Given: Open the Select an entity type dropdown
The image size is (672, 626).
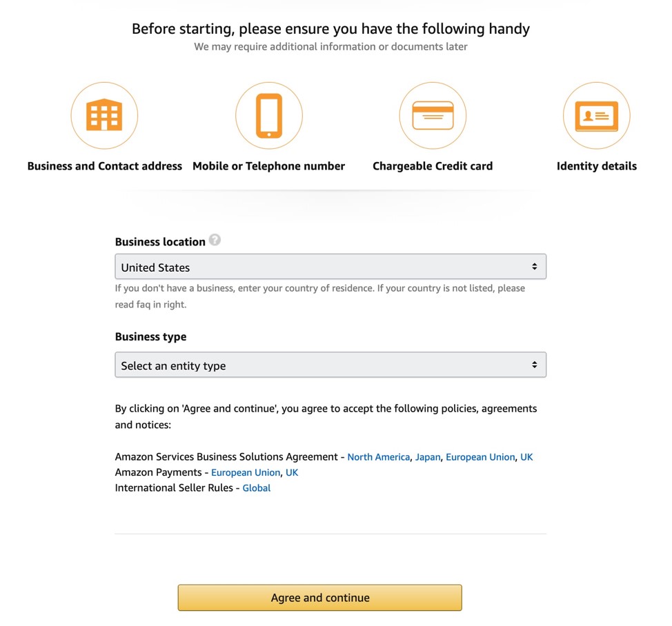Looking at the screenshot, I should [x=330, y=365].
